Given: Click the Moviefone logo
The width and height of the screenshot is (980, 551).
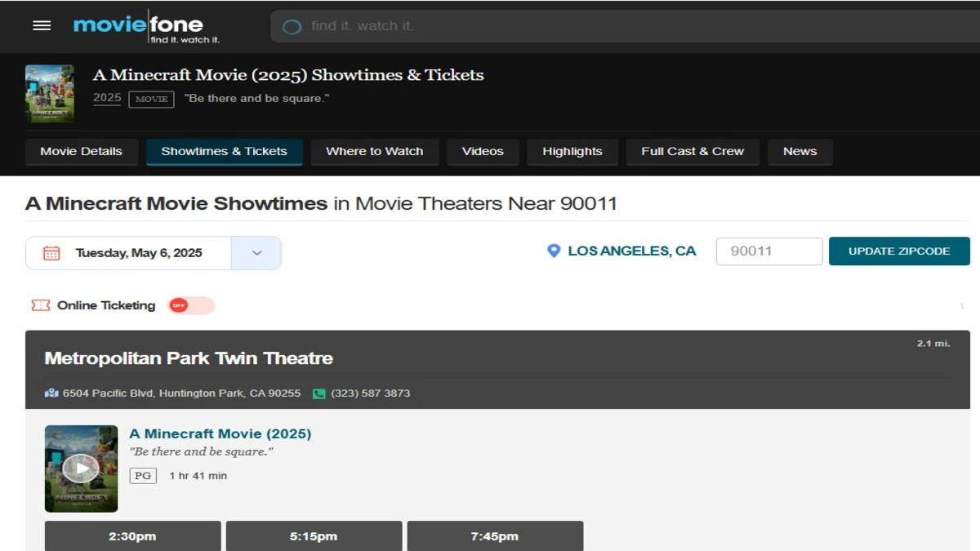Looking at the screenshot, I should pos(147,26).
